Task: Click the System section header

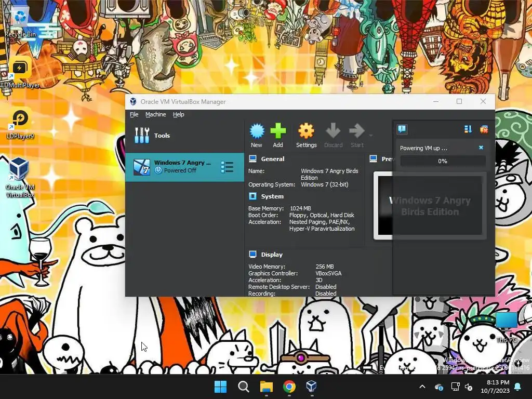Action: (x=272, y=196)
